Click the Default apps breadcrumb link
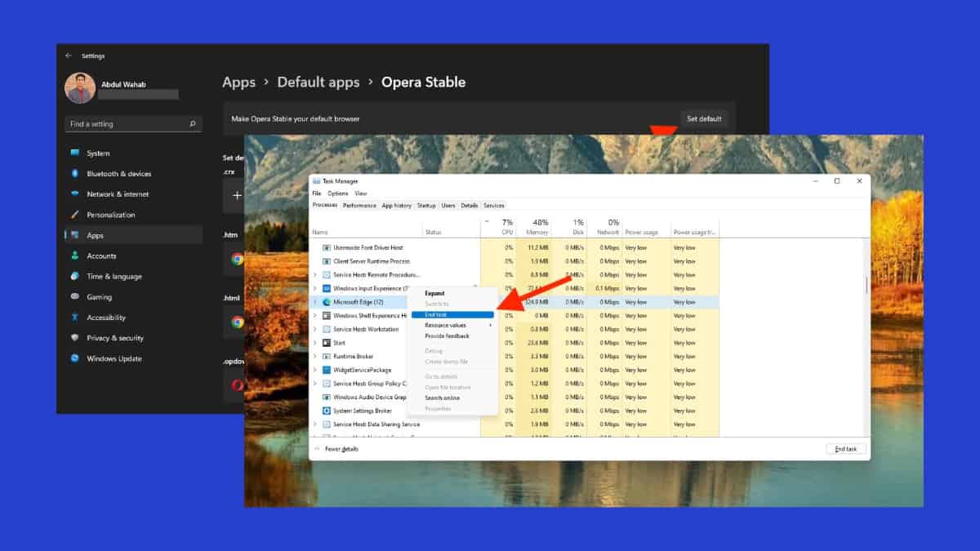 click(318, 82)
